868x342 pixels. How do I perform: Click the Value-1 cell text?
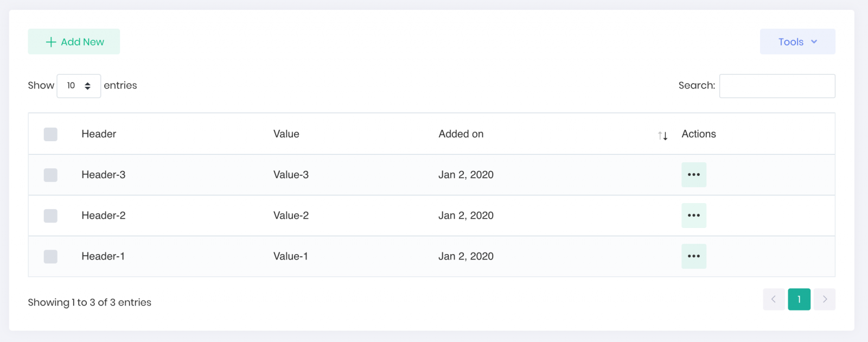point(290,256)
